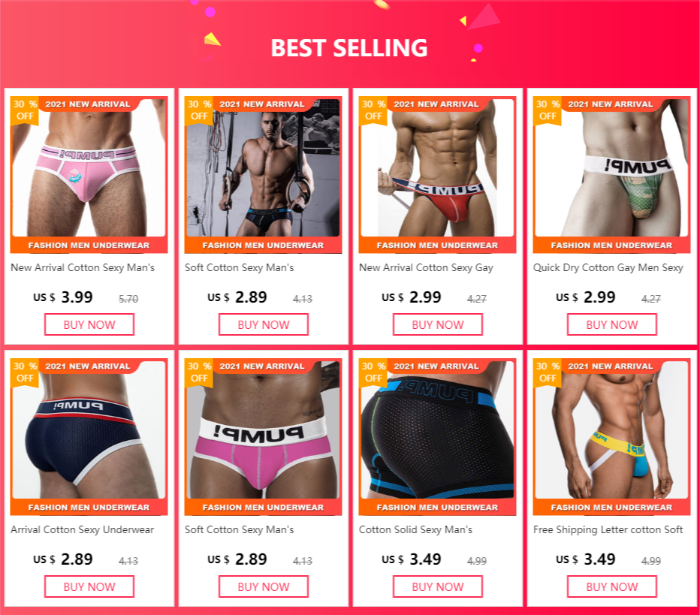
Task: Open the red brief product thumbnail
Action: 437,174
